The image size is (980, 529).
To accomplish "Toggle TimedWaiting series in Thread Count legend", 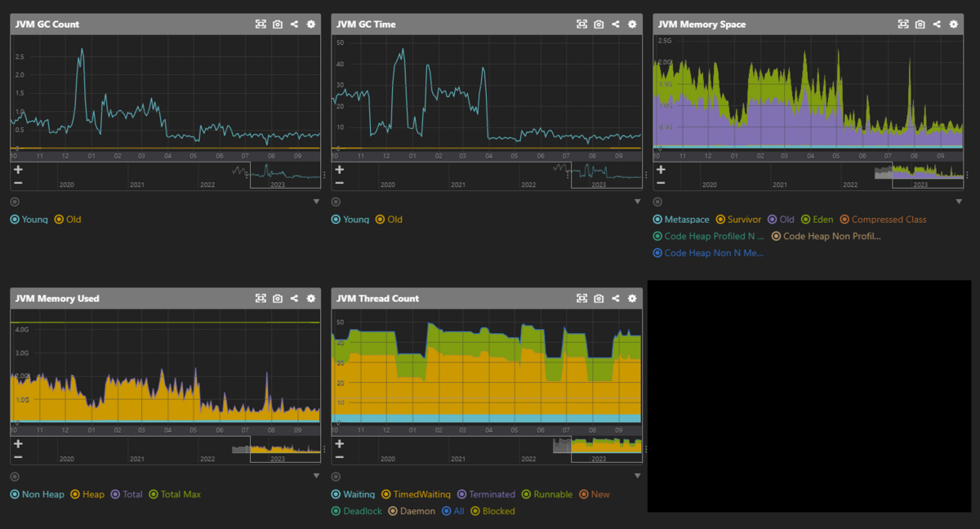I will [416, 494].
